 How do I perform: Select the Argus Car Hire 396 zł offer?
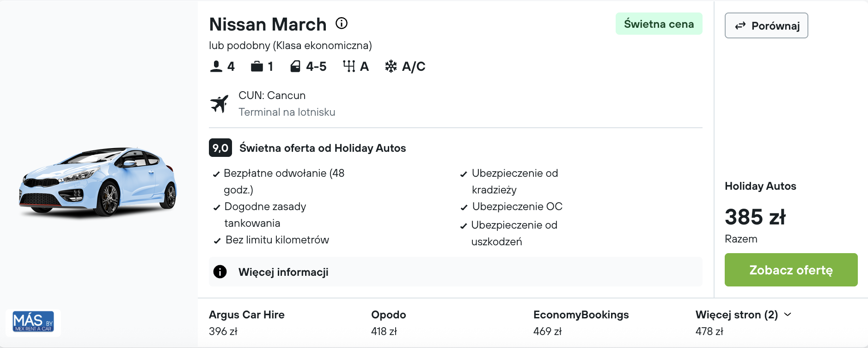[x=247, y=323]
